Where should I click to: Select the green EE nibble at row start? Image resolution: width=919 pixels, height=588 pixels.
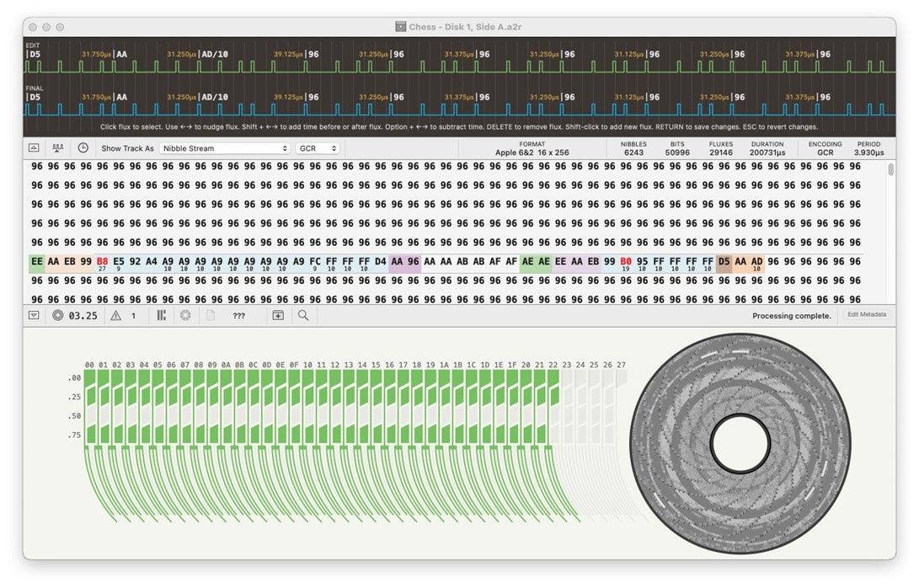click(x=37, y=261)
